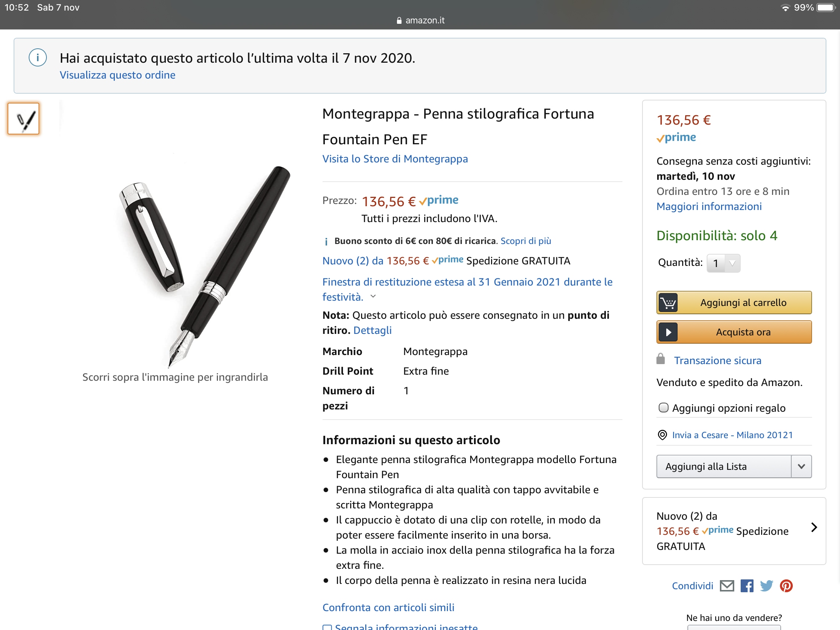This screenshot has width=840, height=630.
Task: Open the Nuovo (2) offers chevron
Action: pyautogui.click(x=814, y=527)
